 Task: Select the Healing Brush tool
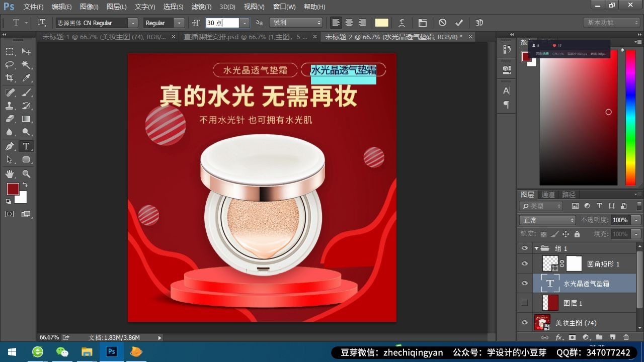click(x=10, y=93)
